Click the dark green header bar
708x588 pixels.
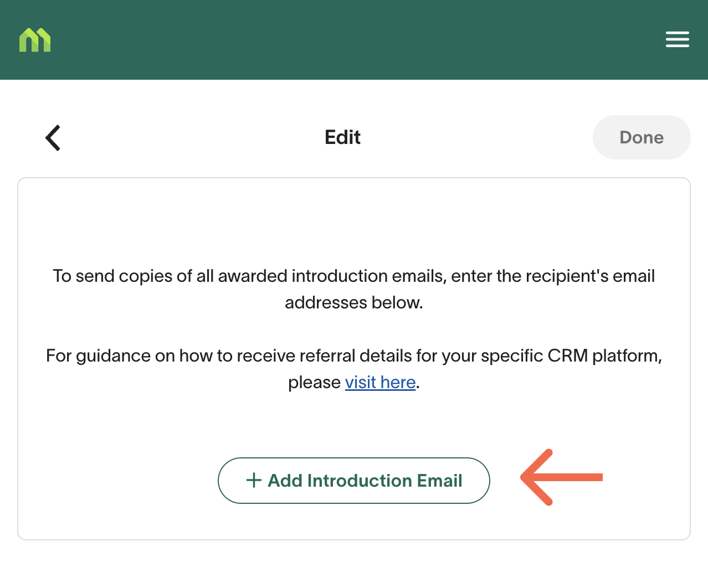(x=354, y=40)
